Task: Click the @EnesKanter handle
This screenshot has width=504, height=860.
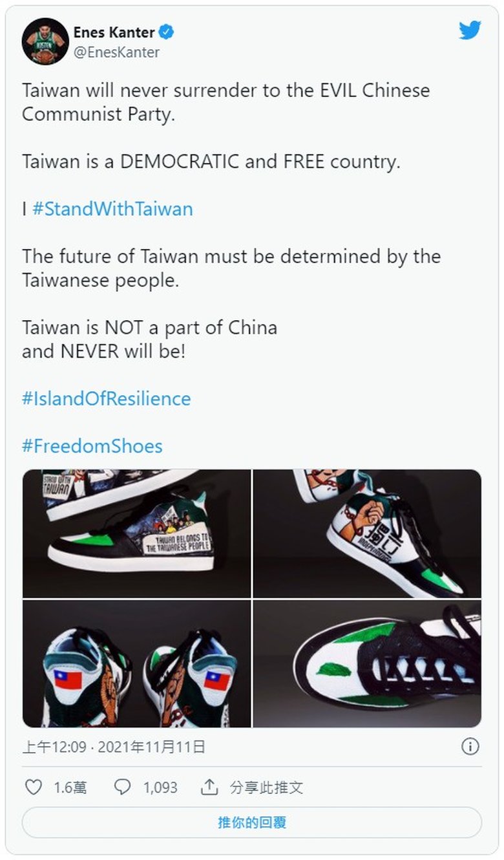Action: pyautogui.click(x=116, y=52)
